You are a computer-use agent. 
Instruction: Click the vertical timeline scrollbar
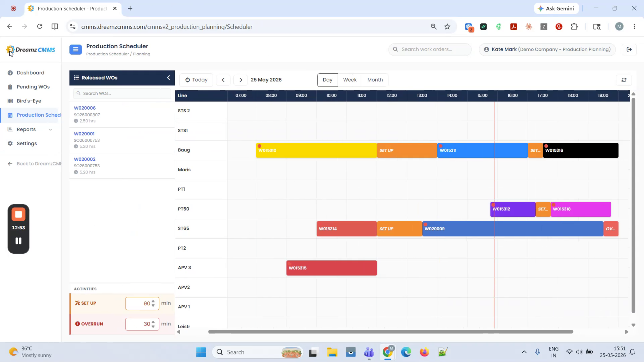634,205
